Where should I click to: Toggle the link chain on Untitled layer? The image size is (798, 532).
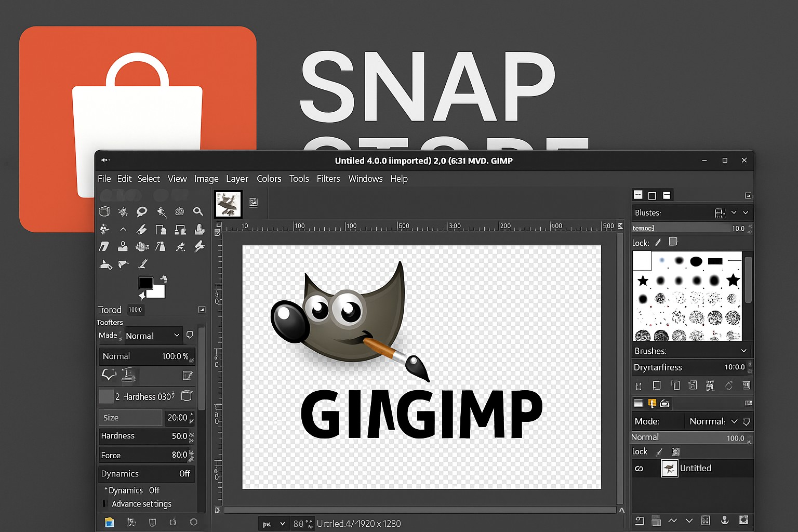tap(639, 469)
